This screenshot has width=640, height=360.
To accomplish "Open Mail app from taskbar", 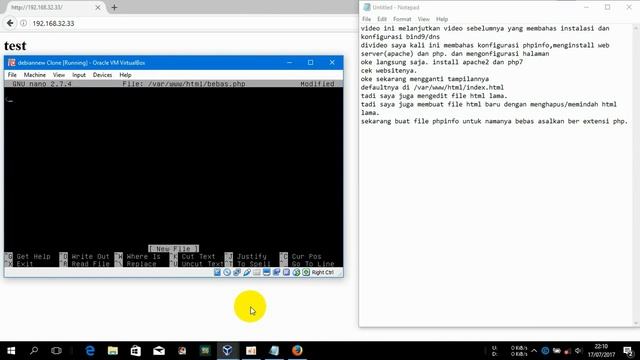I will 159,351.
